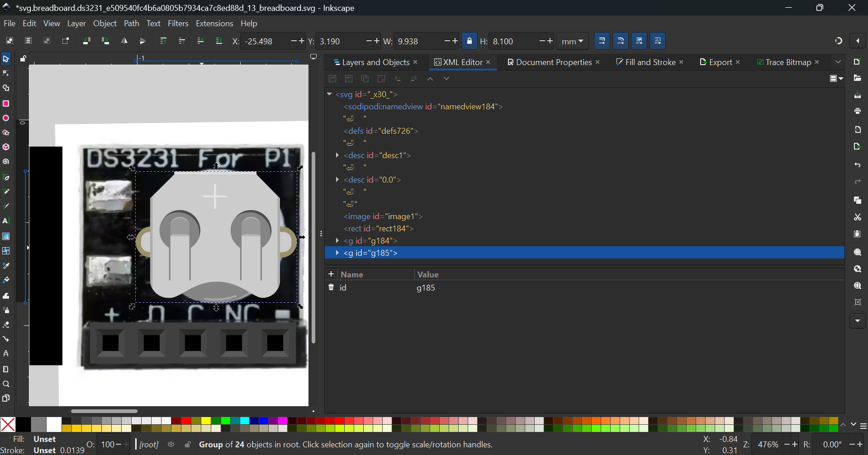Open the Path menu
The image size is (868, 455).
pos(131,23)
